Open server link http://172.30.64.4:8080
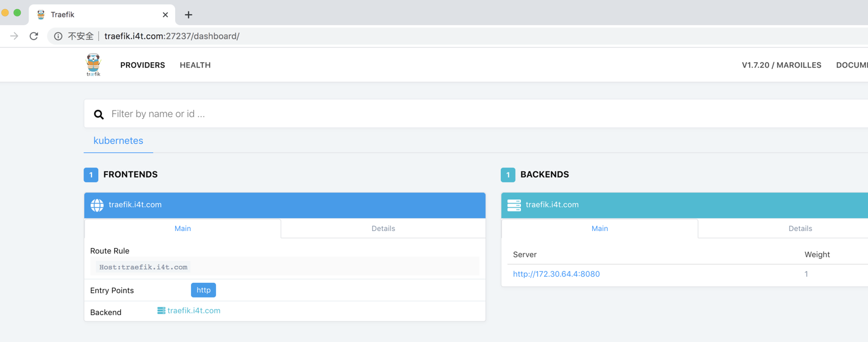The height and width of the screenshot is (342, 868). tap(556, 274)
